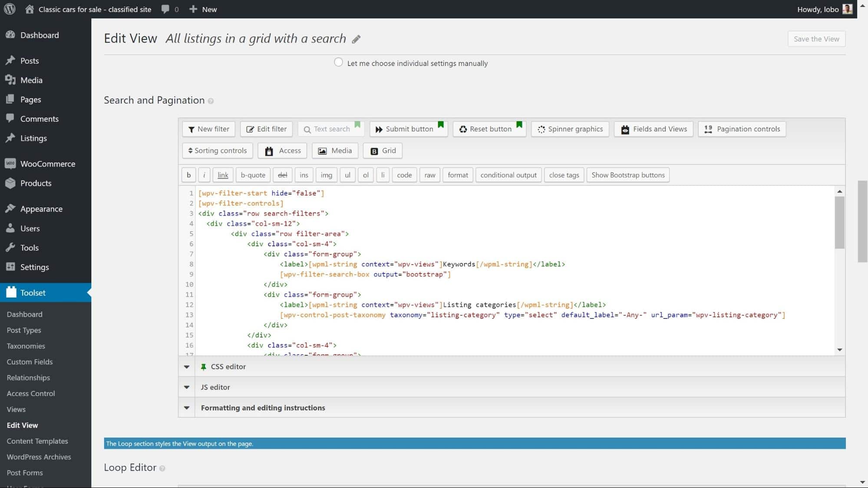Screen dimensions: 868x488
Task: Expand the CSS editor section
Action: (186, 366)
